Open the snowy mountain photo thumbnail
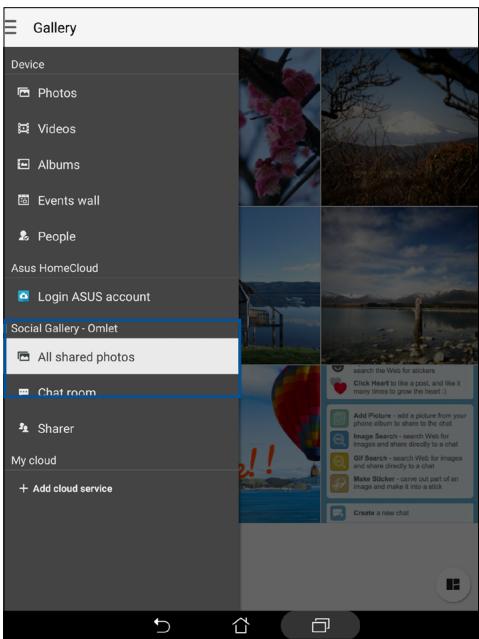Viewport: 479px width, 639px height. (400, 127)
